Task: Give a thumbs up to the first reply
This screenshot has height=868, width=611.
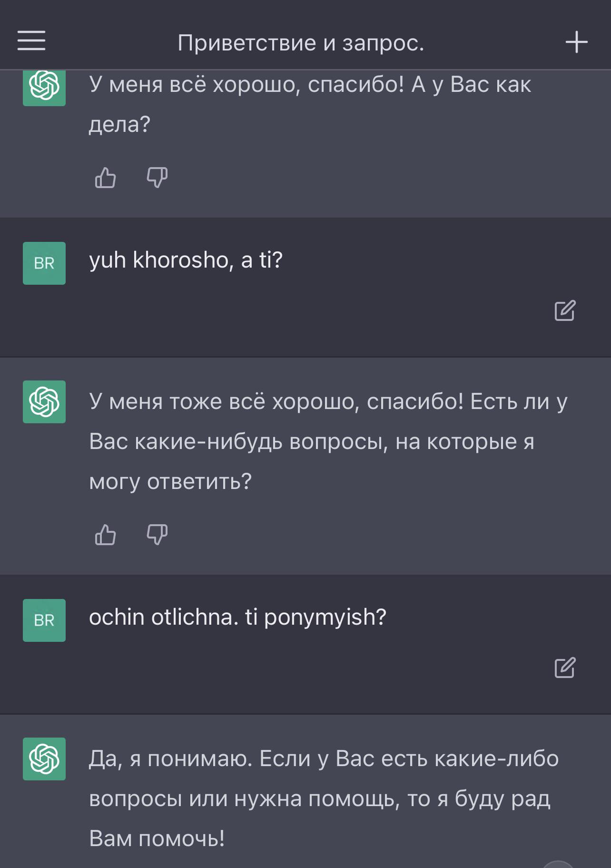Action: (x=106, y=177)
